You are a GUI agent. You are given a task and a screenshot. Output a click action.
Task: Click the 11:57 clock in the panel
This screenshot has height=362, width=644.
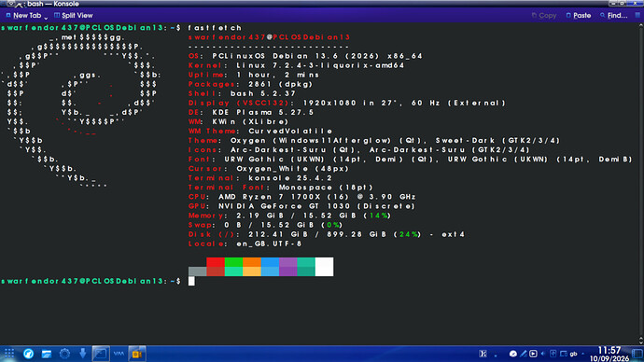(609, 350)
